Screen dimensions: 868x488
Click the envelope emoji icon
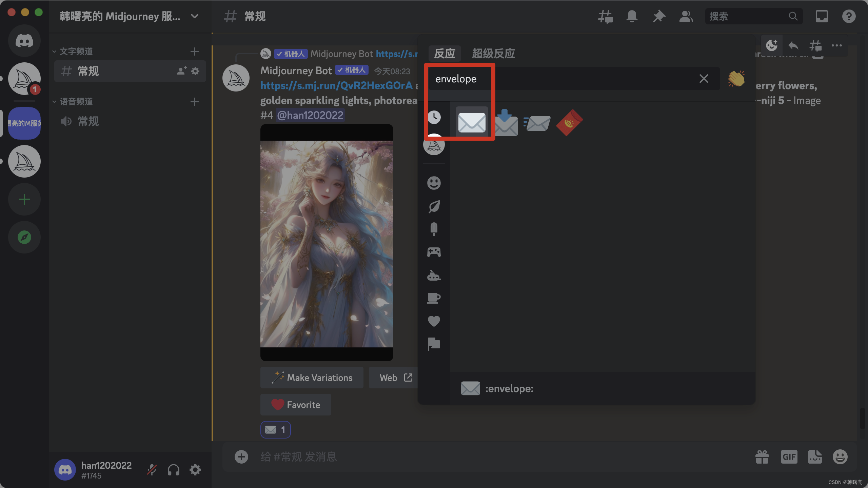472,122
